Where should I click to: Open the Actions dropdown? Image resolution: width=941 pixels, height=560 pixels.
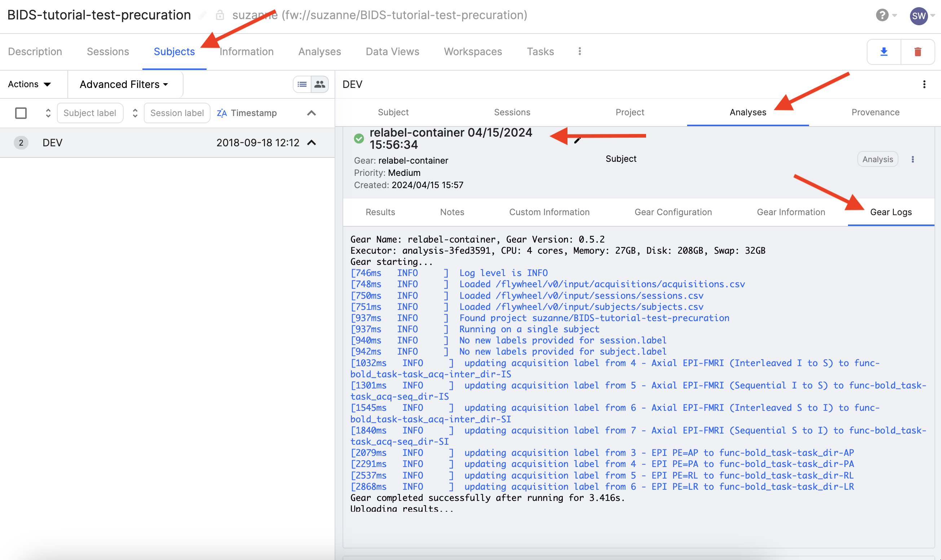point(29,84)
